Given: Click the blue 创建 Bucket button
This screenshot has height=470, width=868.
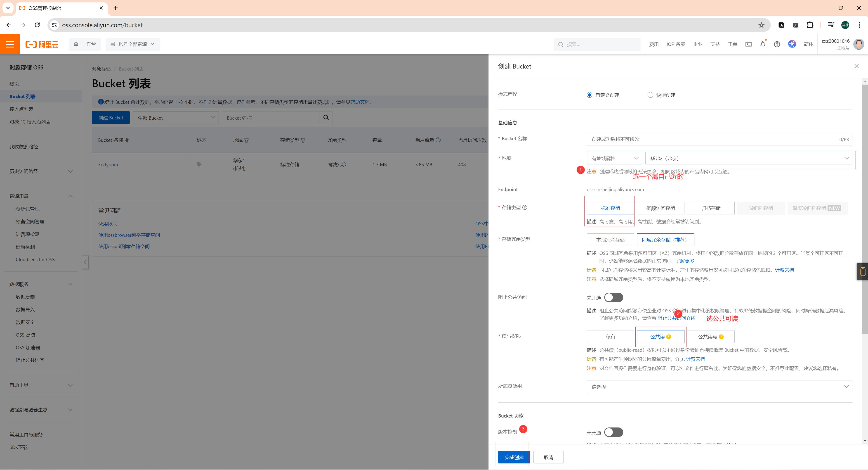Looking at the screenshot, I should click(111, 118).
